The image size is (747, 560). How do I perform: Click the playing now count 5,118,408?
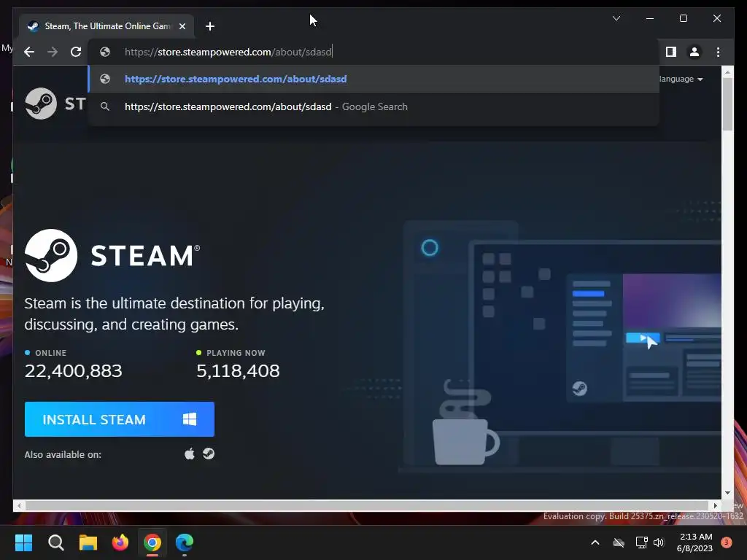pyautogui.click(x=239, y=371)
